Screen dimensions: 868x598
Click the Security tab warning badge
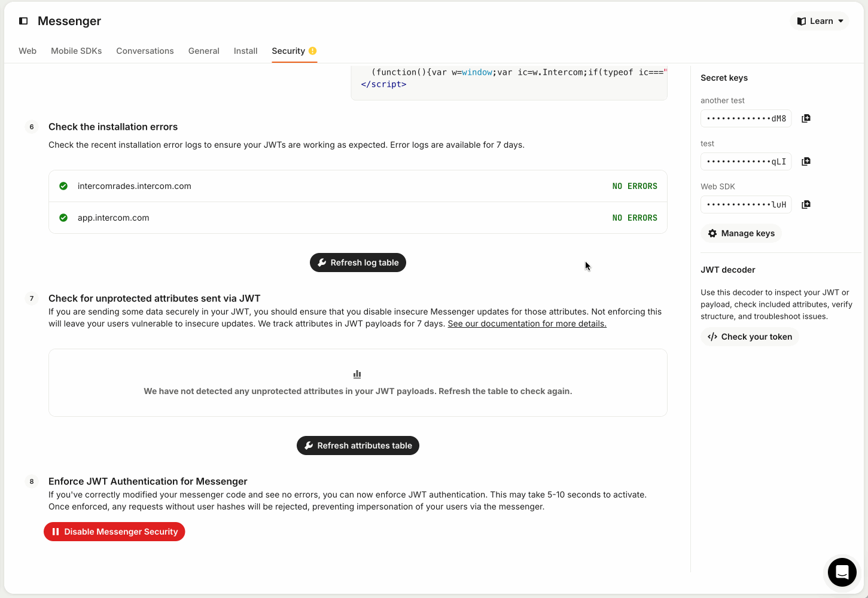pos(312,51)
